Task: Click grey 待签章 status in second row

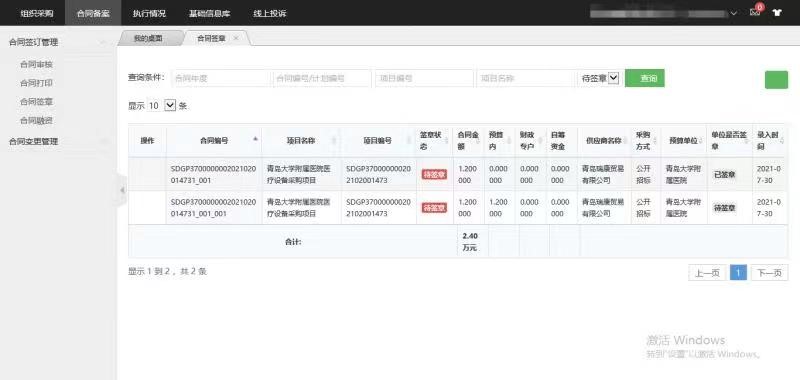Action: 724,208
